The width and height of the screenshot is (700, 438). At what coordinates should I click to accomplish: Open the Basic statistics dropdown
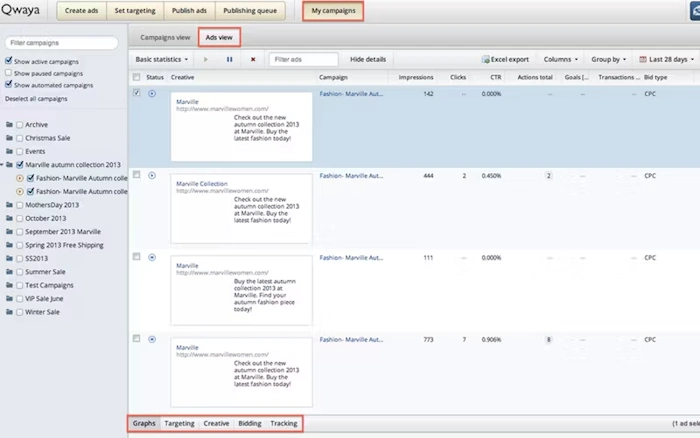[162, 59]
